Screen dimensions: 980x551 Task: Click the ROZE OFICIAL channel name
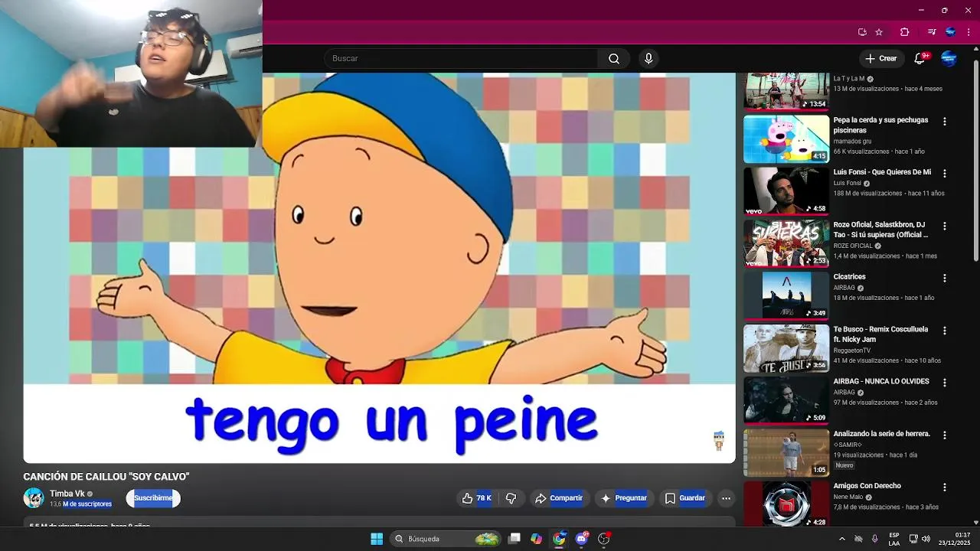click(x=853, y=246)
